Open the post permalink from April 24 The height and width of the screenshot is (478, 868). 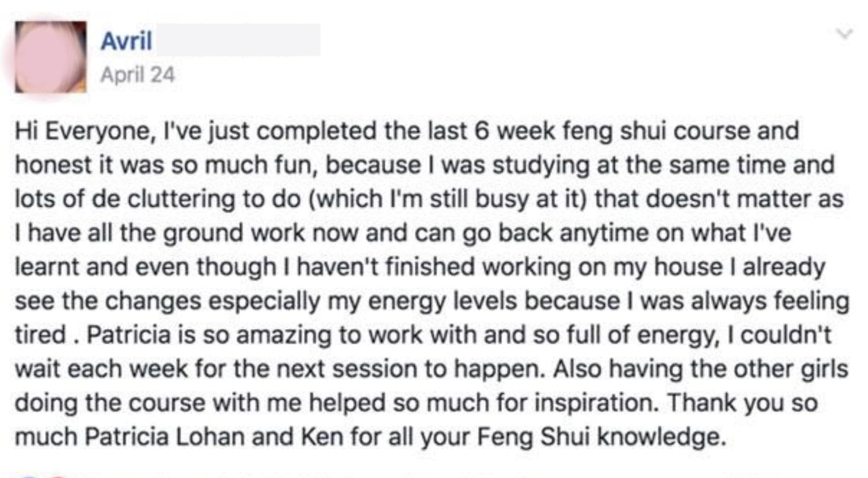coord(138,74)
